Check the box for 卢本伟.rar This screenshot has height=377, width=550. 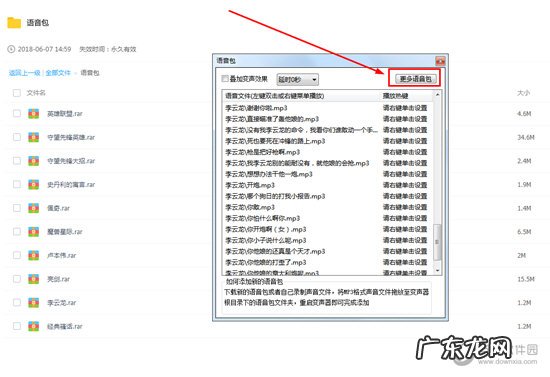tap(16, 255)
